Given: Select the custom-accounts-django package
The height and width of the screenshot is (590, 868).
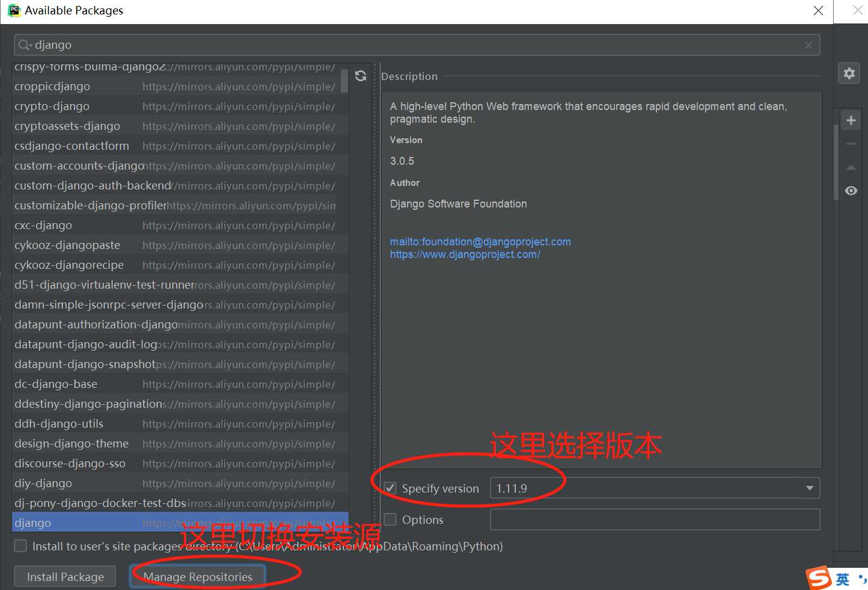Looking at the screenshot, I should pyautogui.click(x=180, y=165).
